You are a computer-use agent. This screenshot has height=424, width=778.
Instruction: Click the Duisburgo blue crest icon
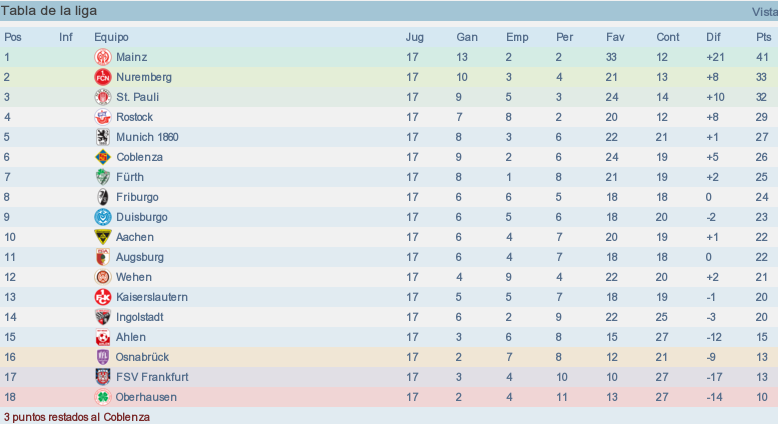pos(103,217)
